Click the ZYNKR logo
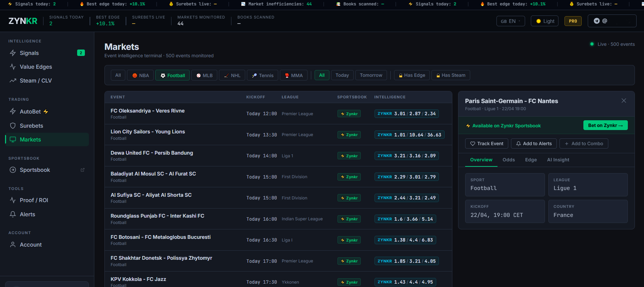 [x=23, y=21]
